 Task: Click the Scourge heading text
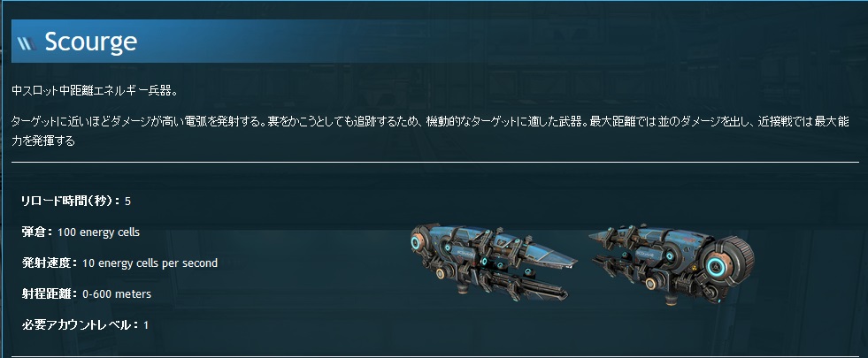click(91, 42)
